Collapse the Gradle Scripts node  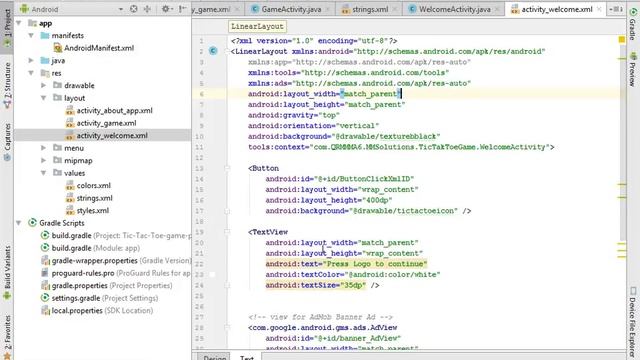pyautogui.click(x=19, y=223)
